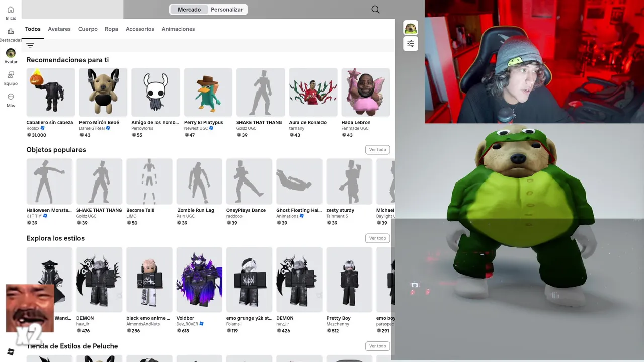
Task: Click the dog avatar headshot icon
Action: click(x=411, y=28)
